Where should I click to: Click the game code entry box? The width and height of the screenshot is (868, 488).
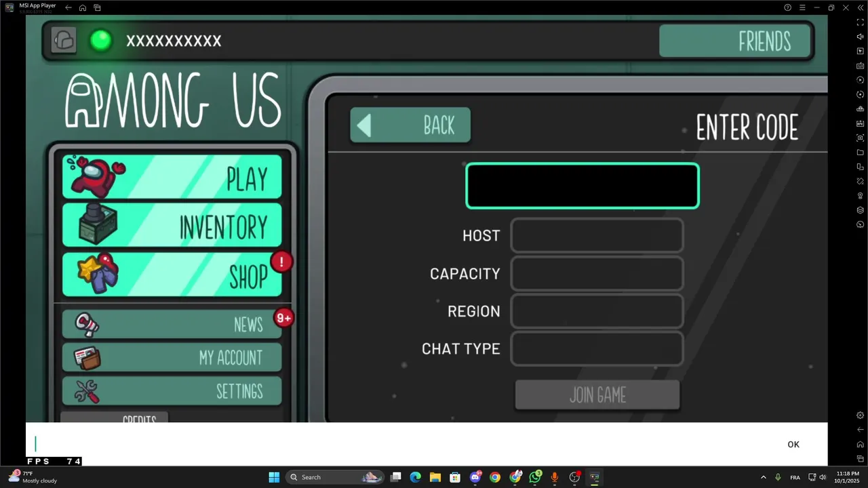pyautogui.click(x=583, y=186)
